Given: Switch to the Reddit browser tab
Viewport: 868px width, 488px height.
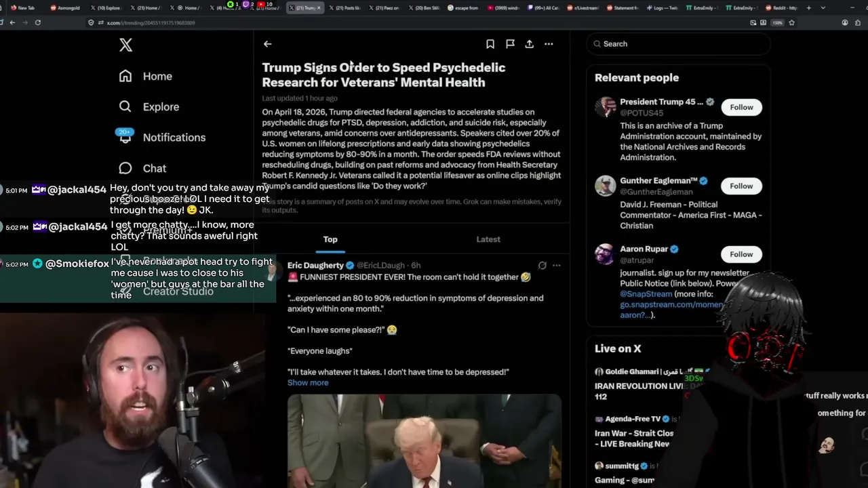Looking at the screenshot, I should 782,7.
